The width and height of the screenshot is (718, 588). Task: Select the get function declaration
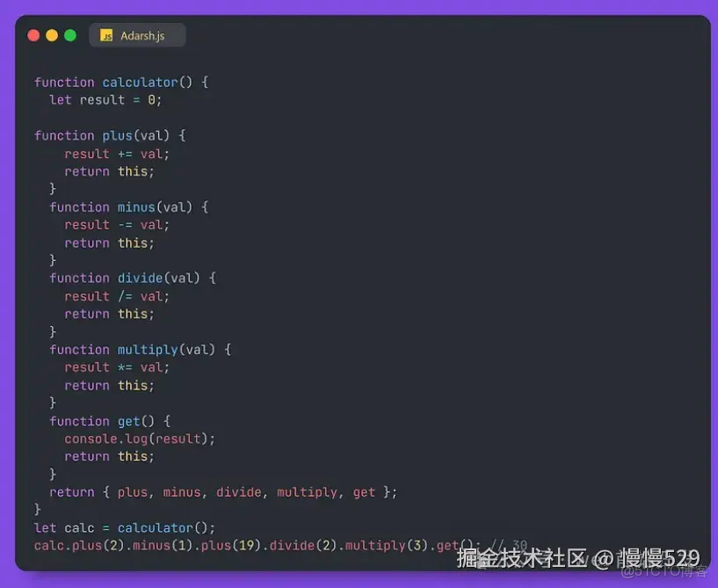pos(112,421)
